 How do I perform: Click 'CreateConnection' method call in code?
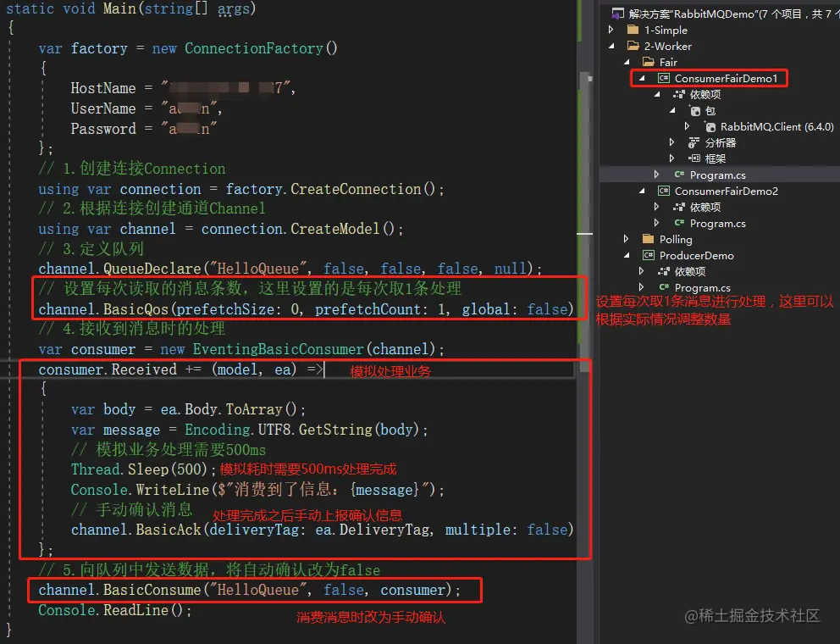[356, 189]
